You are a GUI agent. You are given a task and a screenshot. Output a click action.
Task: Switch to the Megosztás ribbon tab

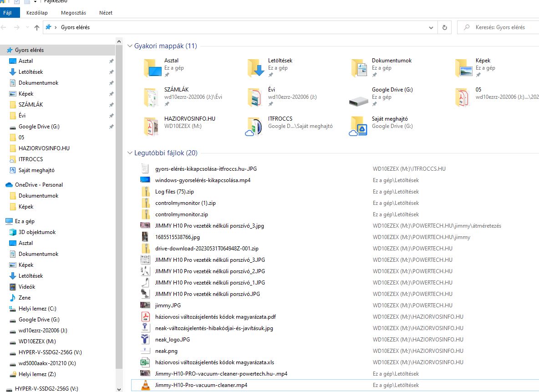point(72,13)
